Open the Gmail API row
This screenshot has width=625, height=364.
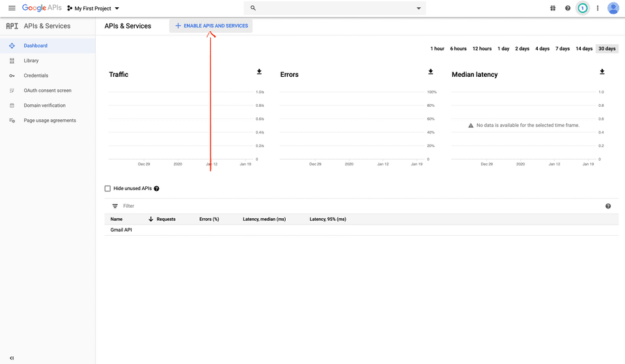(x=361, y=230)
